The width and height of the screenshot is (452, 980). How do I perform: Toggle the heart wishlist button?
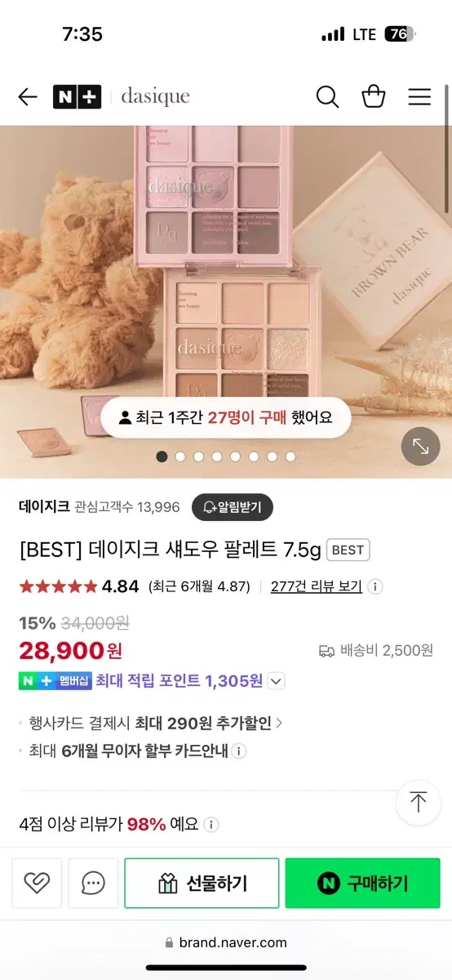37,883
